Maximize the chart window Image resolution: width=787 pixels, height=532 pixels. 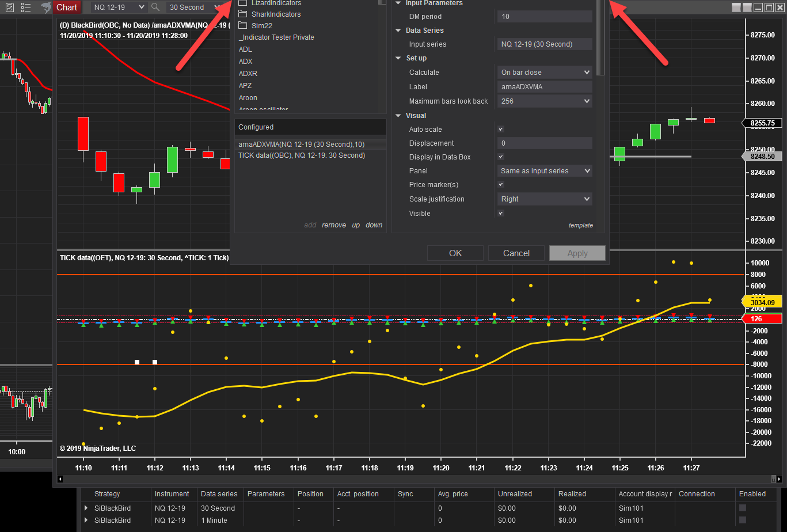pyautogui.click(x=769, y=7)
